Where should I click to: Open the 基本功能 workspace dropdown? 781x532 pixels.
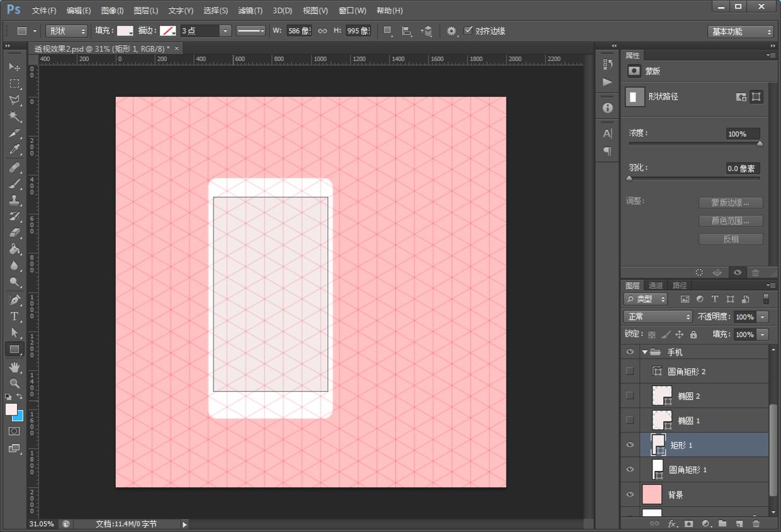tap(740, 31)
